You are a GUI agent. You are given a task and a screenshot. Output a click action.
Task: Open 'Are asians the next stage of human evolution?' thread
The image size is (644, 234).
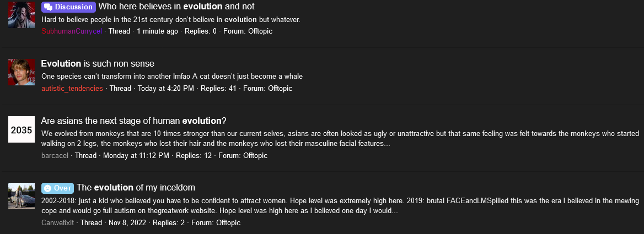pyautogui.click(x=134, y=121)
